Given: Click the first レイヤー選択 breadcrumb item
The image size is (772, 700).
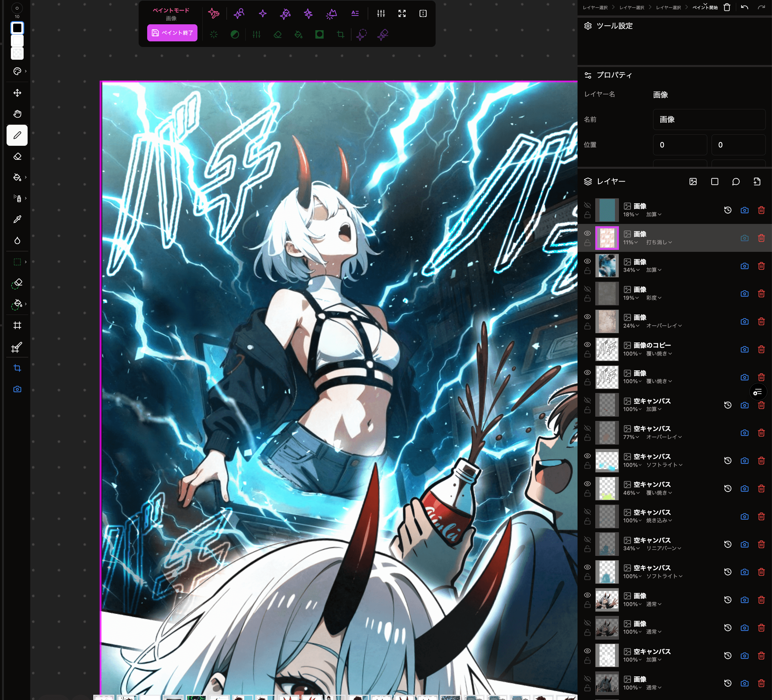Looking at the screenshot, I should (595, 7).
